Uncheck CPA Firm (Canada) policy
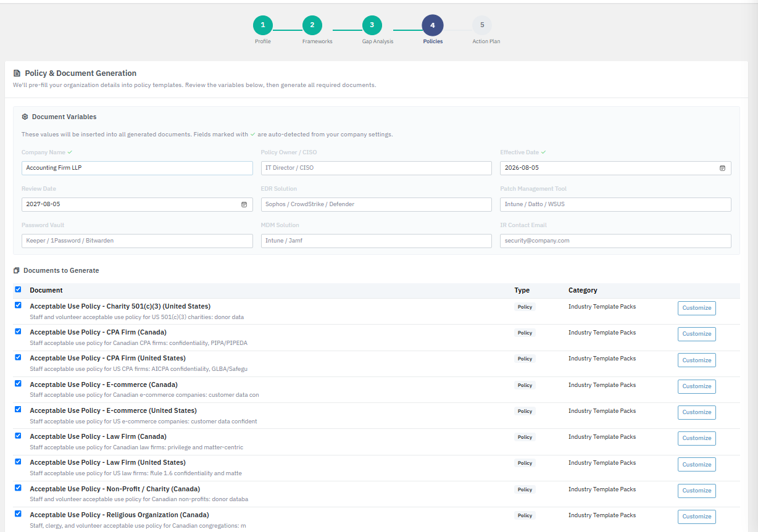Viewport: 758px width, 532px height. pyautogui.click(x=18, y=331)
